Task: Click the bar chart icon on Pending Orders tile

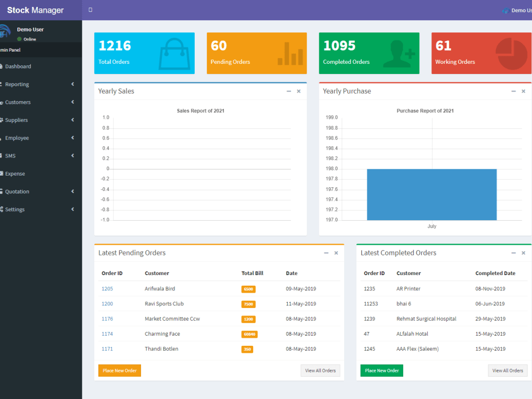Action: (x=290, y=53)
